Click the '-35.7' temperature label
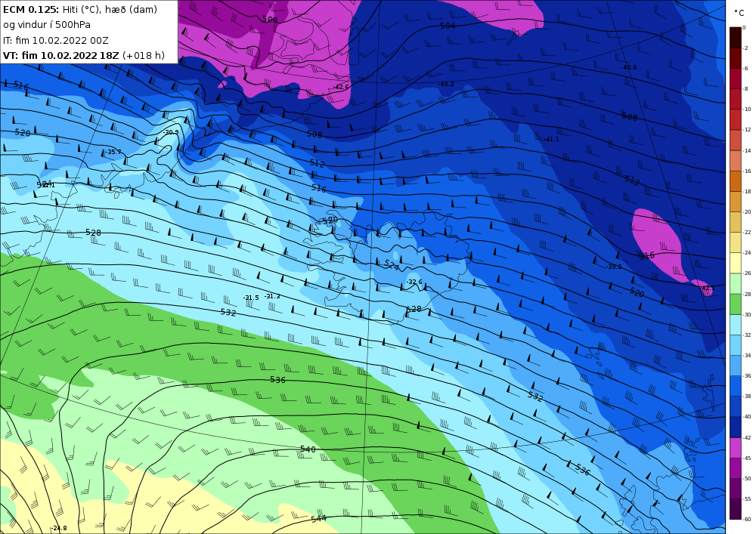Viewport: 756px width, 534px height. (113, 152)
